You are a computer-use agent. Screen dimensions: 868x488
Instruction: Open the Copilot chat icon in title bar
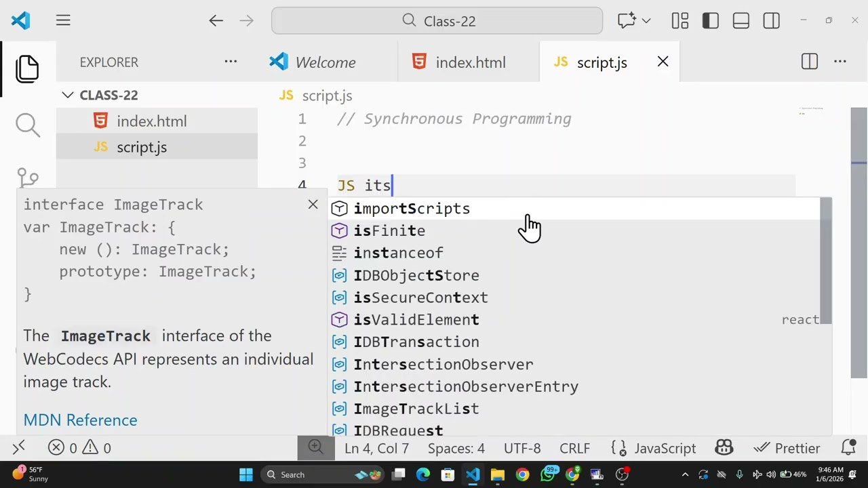[626, 20]
